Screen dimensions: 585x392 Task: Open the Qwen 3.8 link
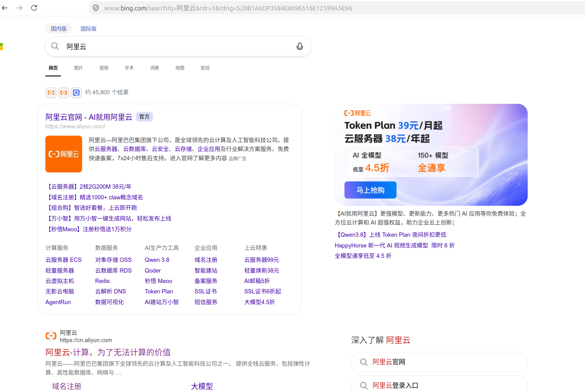157,260
